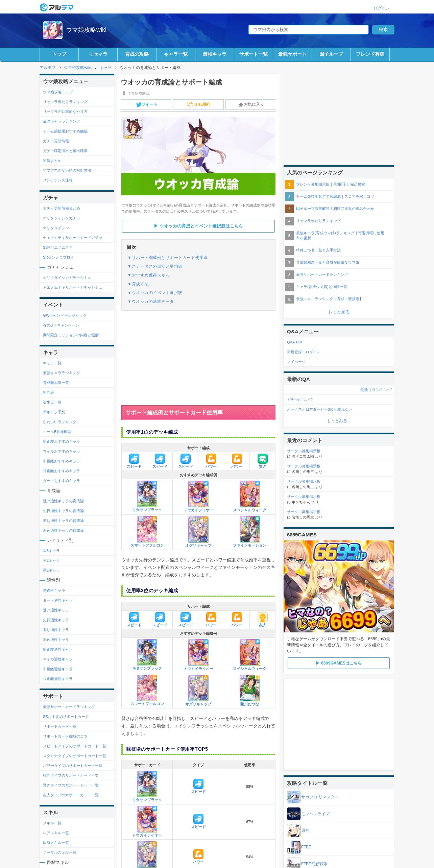Click the 友人 icon in rank 2 deck
The width and height of the screenshot is (434, 868).
(263, 617)
